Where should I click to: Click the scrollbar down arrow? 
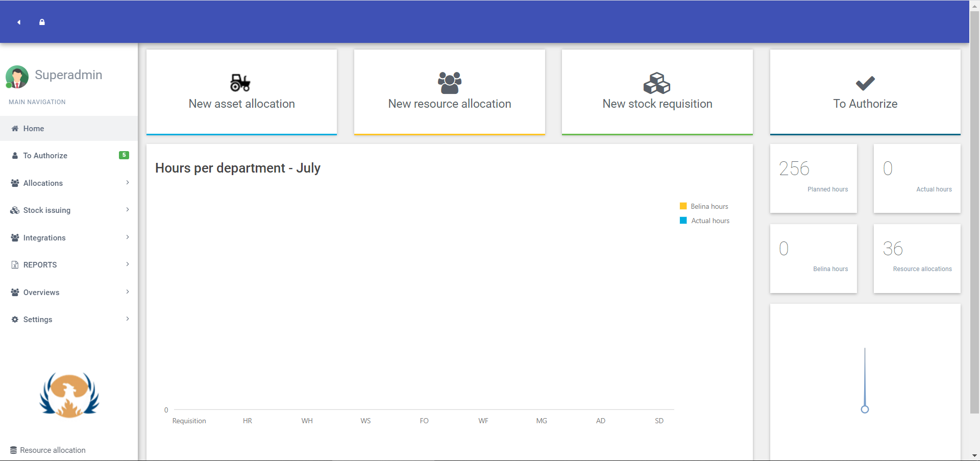974,455
